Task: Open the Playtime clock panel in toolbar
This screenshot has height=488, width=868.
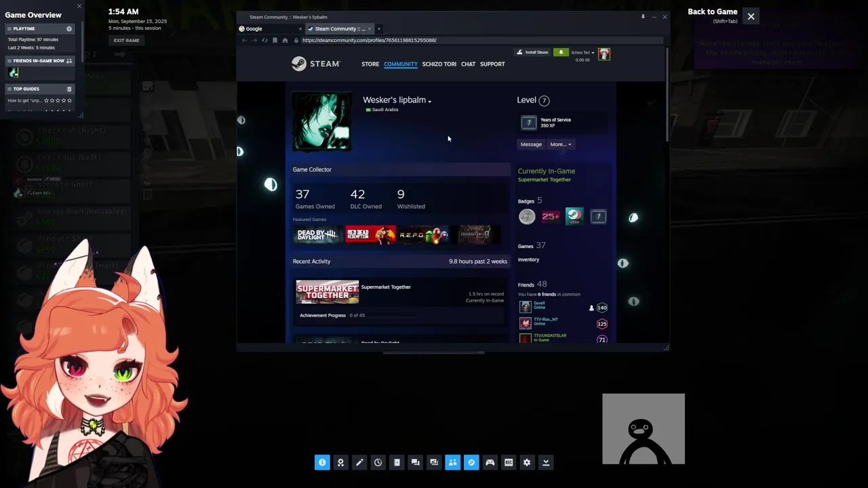Action: click(x=378, y=462)
